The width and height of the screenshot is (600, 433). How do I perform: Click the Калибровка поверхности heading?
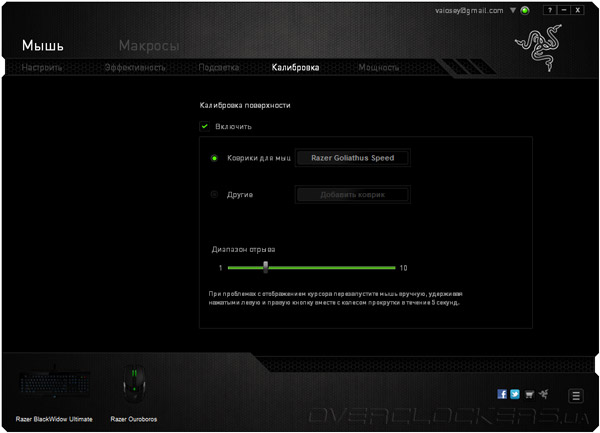click(x=245, y=105)
